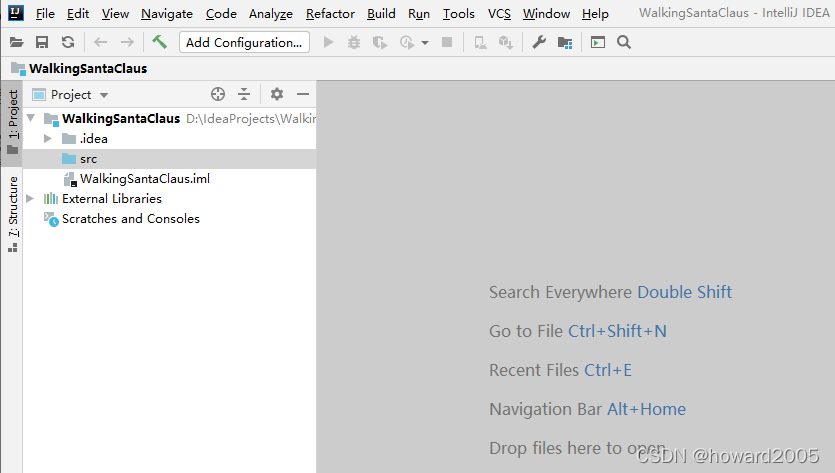
Task: Click the Double Shift shortcut text
Action: [x=684, y=292]
